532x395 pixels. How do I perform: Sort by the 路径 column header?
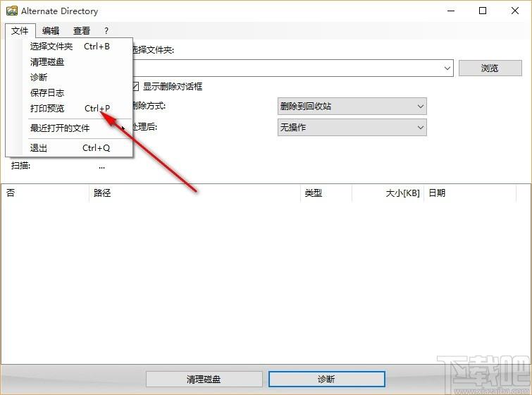(x=194, y=193)
